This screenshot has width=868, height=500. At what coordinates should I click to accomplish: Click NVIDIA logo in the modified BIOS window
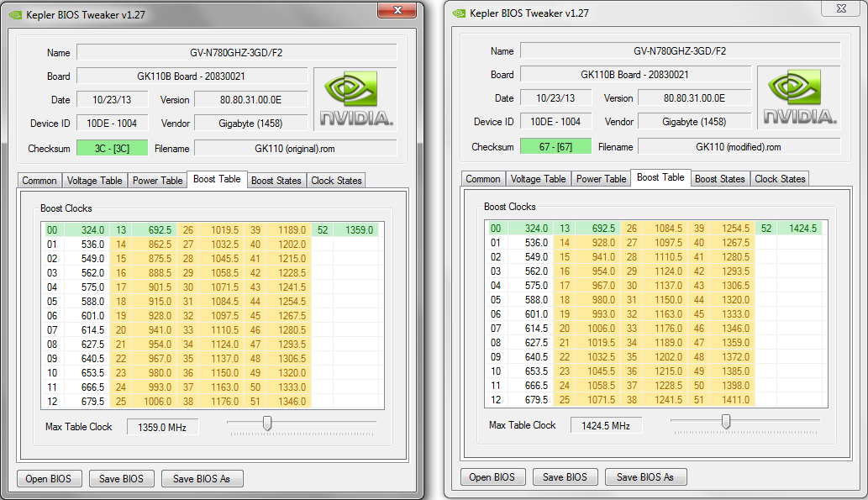[799, 97]
